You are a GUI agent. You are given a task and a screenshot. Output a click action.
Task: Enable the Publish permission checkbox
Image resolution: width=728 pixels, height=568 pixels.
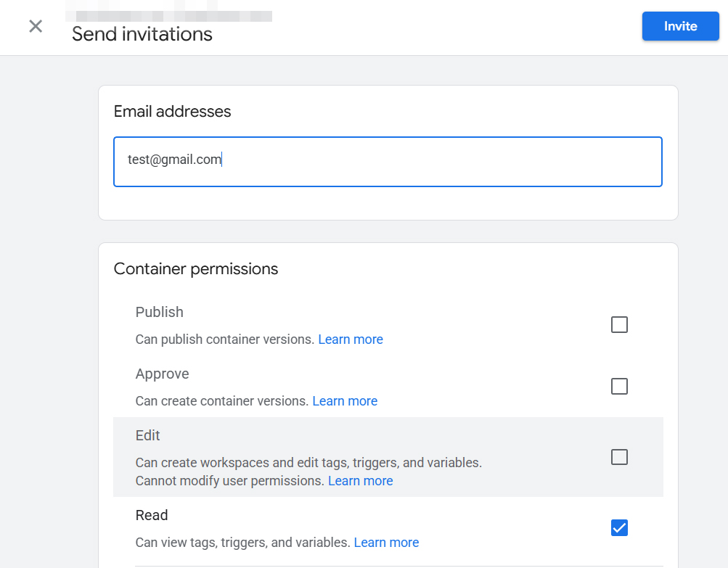(618, 324)
